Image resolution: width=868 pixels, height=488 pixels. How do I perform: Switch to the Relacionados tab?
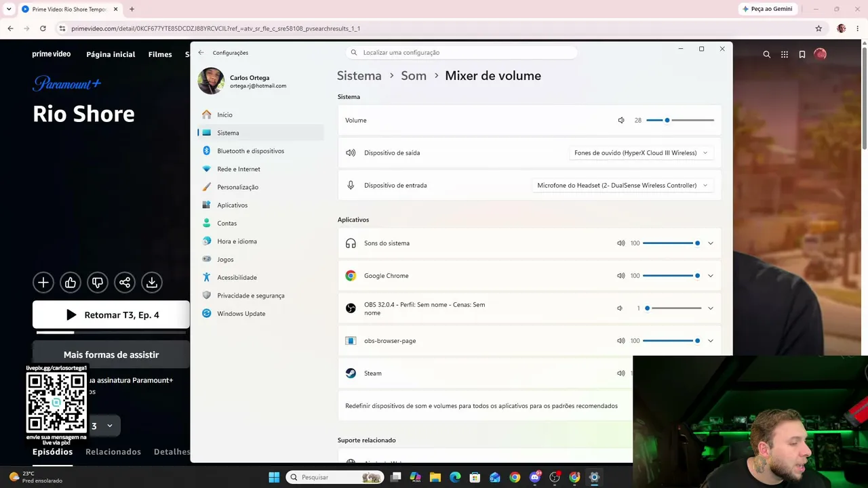point(113,452)
